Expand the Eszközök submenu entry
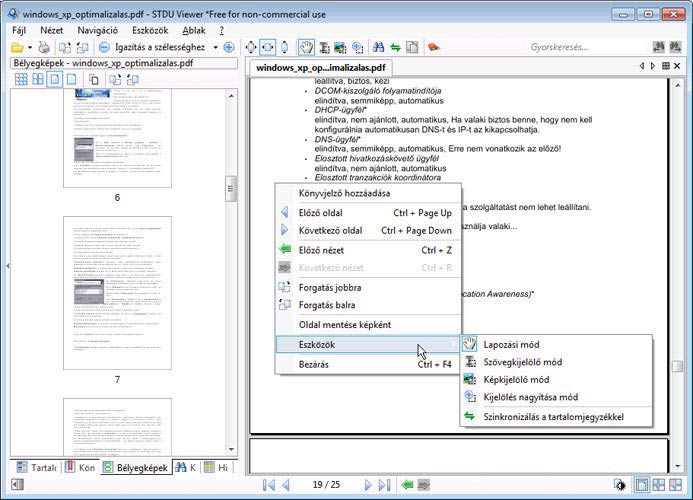693x500 pixels. pyautogui.click(x=368, y=344)
